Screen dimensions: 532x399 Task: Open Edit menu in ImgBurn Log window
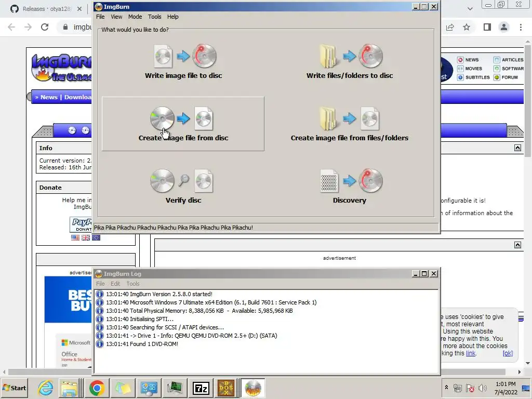tap(115, 284)
